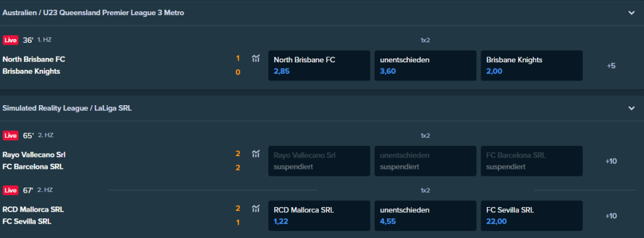Show +10 more markets for Mallorca match
644x238 pixels.
[611, 216]
